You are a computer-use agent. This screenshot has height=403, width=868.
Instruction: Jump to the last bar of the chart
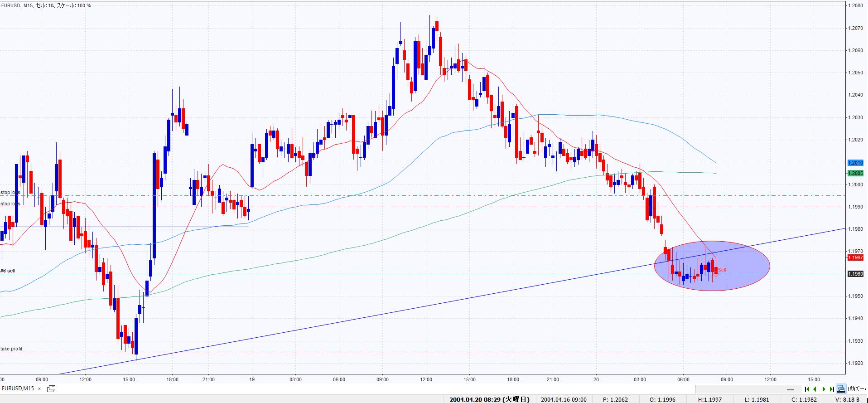click(832, 389)
